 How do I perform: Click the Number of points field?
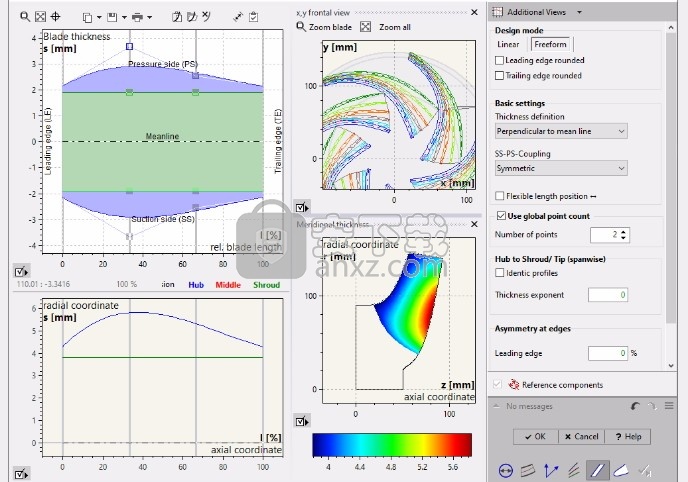605,235
